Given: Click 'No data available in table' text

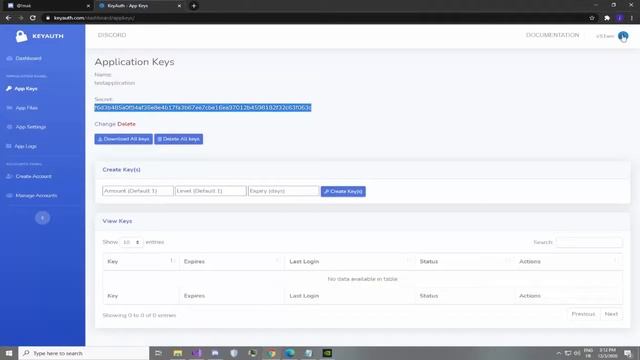Looking at the screenshot, I should 362,279.
